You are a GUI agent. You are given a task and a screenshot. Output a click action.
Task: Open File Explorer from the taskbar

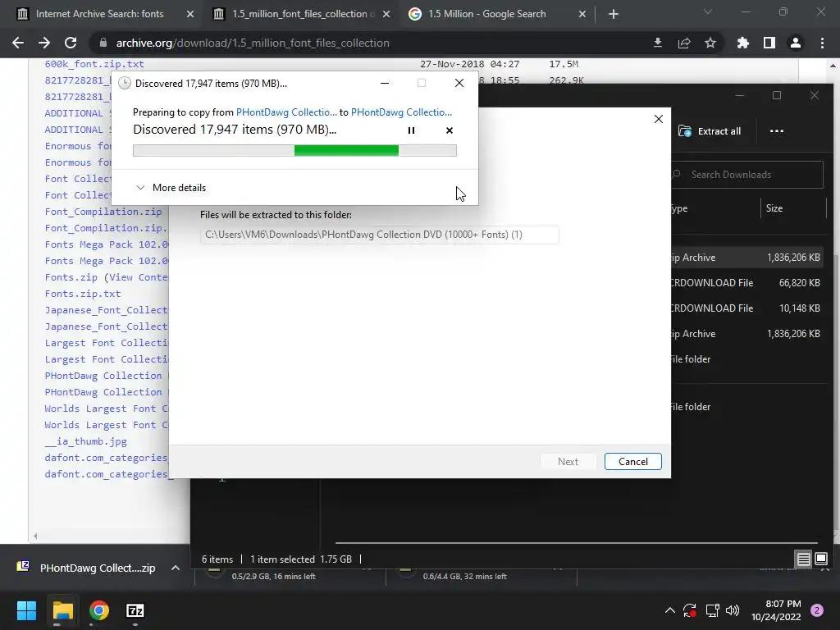[62, 610]
